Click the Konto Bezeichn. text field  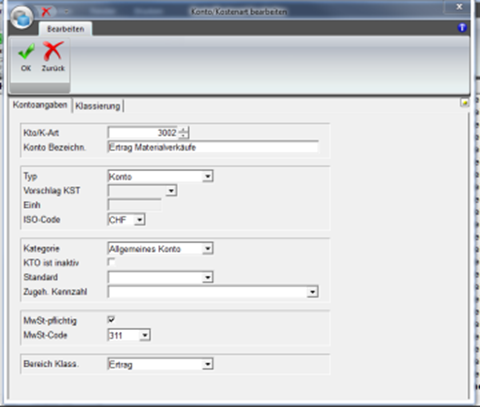coord(213,147)
